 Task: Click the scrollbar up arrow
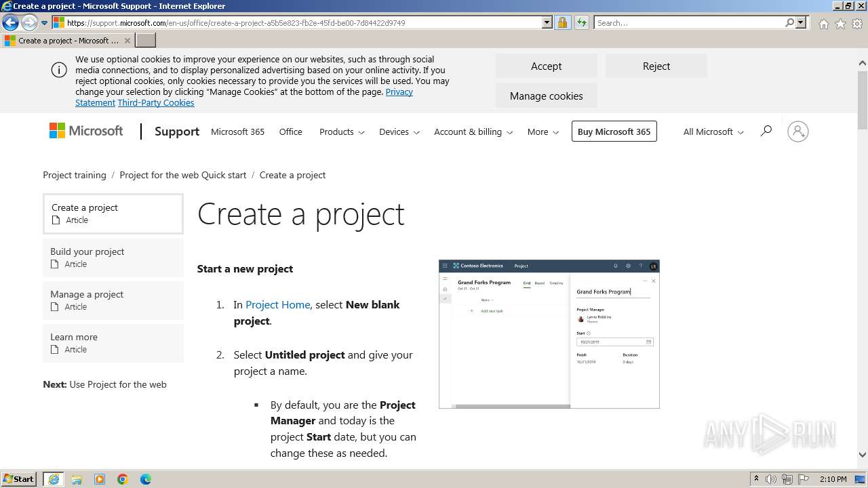[x=863, y=63]
